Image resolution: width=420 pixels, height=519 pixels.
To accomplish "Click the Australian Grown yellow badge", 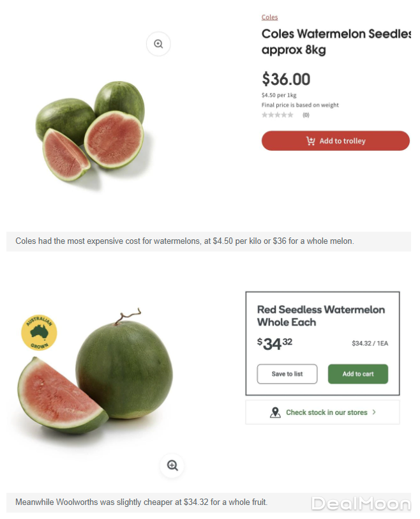I will point(39,333).
